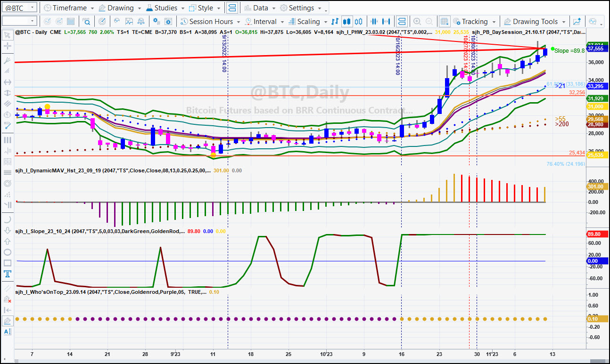Click the delete drawing objects icon

coord(7,299)
